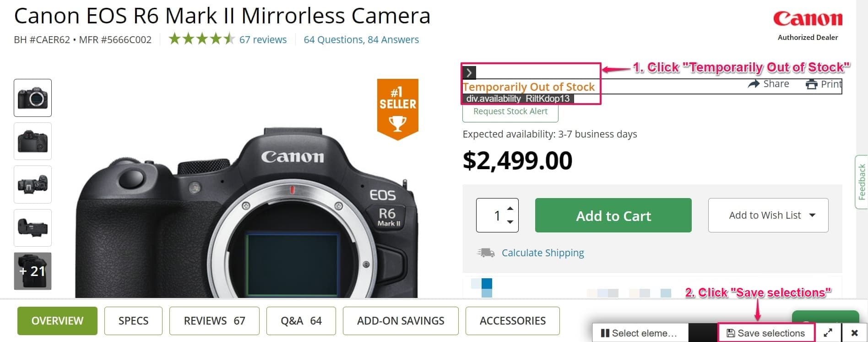This screenshot has height=342, width=868.
Task: Click Add to Cart
Action: pyautogui.click(x=613, y=215)
